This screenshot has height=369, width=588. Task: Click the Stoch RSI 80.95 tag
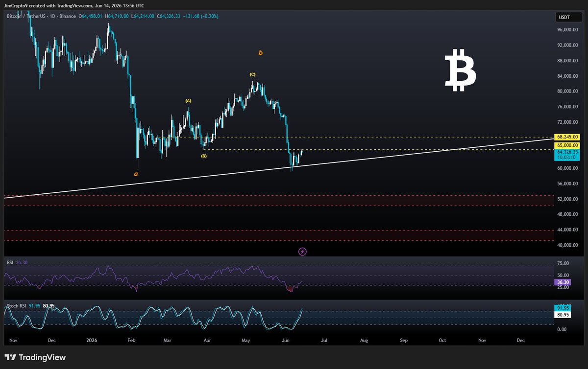(563, 315)
